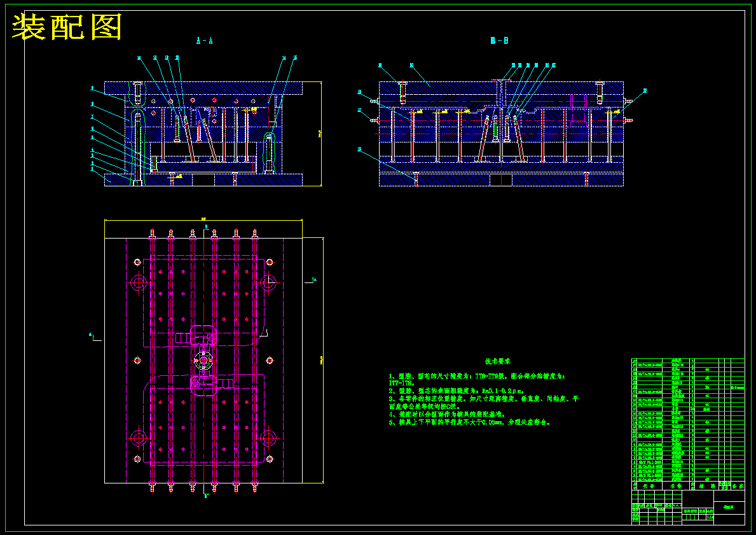Click the IT7-IT8 continuation line
756x535 pixels.
tap(402, 383)
